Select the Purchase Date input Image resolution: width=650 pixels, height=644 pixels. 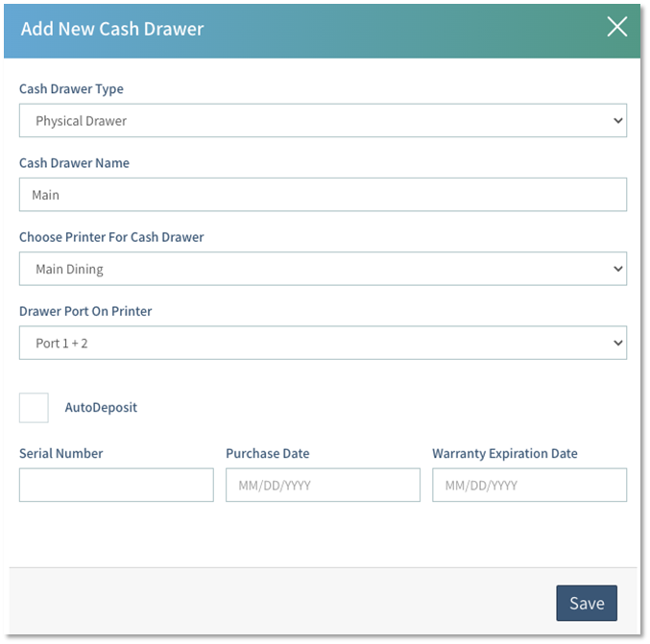coord(323,485)
